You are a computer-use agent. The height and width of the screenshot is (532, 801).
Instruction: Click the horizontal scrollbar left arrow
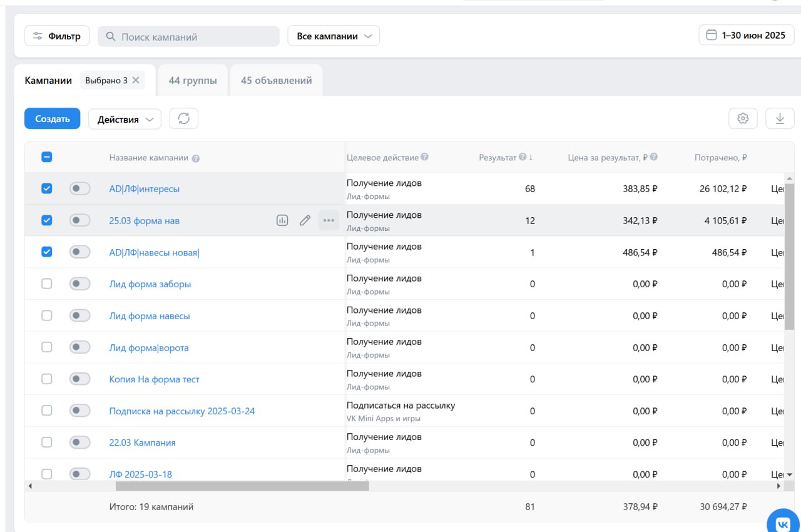click(29, 486)
